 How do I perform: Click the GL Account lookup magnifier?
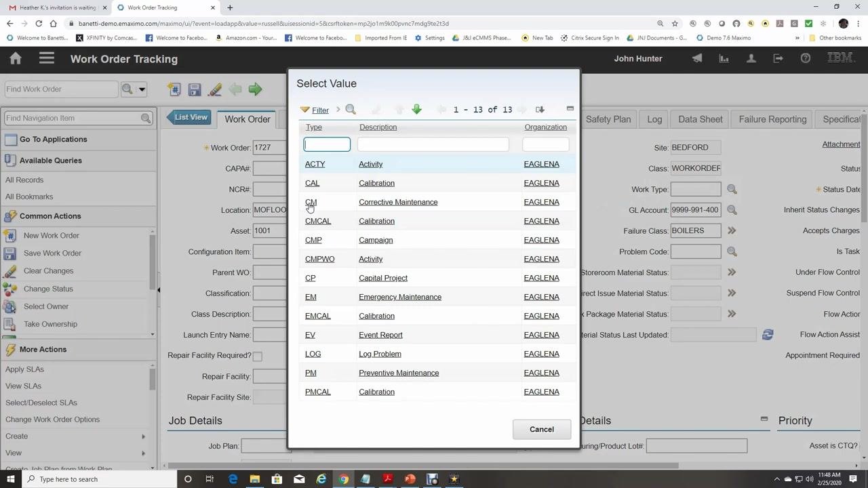[732, 210]
